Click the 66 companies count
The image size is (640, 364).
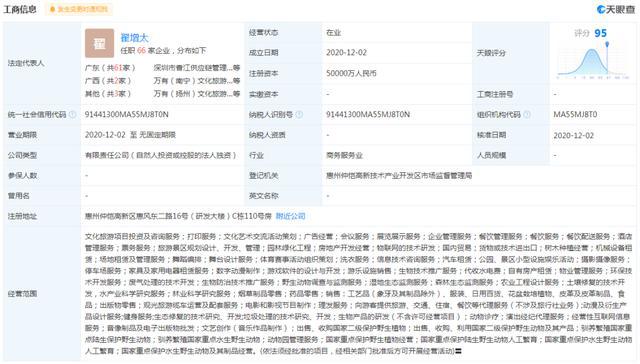(x=141, y=51)
